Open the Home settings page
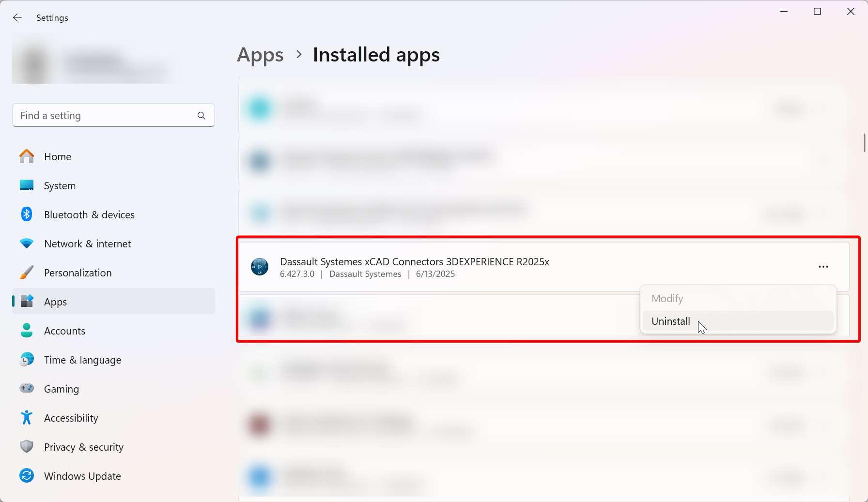Image resolution: width=868 pixels, height=502 pixels. tap(113, 156)
